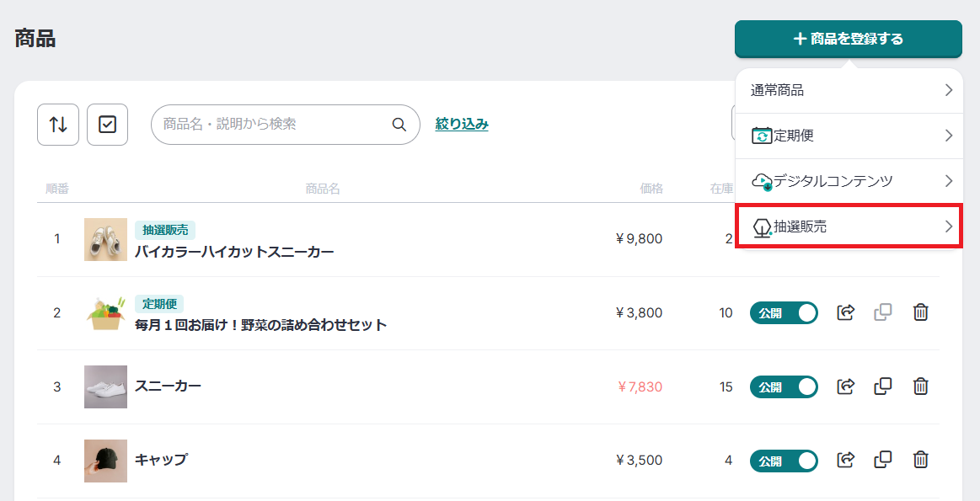Click the 抽選販売 lottery icon in menu

(x=762, y=227)
